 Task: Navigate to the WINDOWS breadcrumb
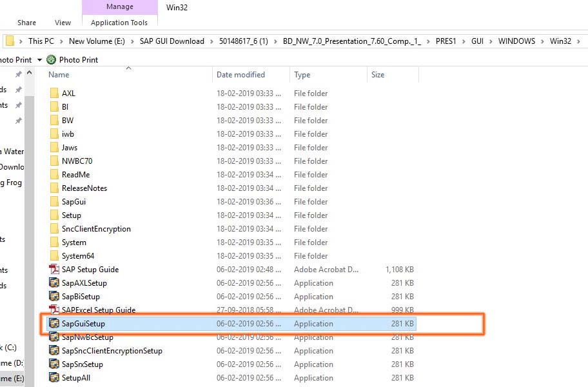point(516,41)
